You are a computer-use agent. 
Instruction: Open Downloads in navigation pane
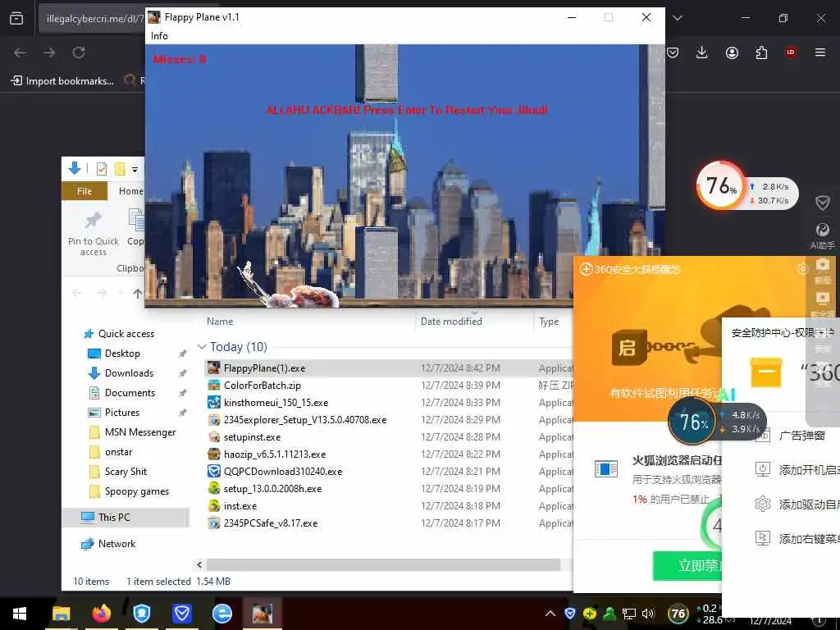(x=129, y=373)
